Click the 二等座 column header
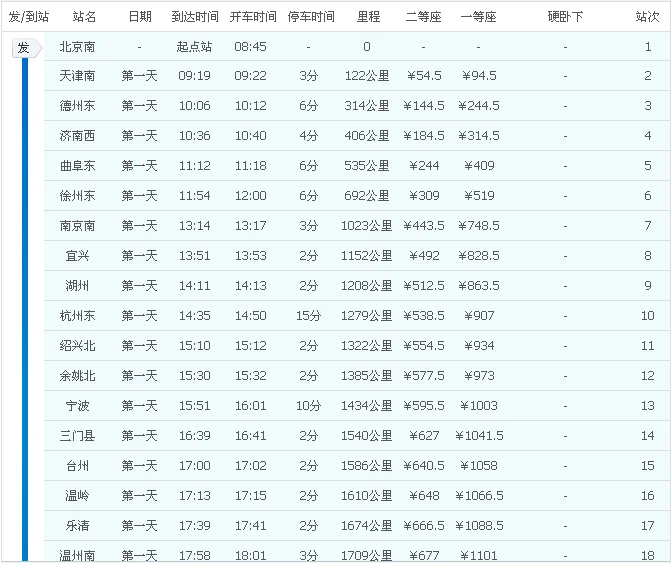 423,17
